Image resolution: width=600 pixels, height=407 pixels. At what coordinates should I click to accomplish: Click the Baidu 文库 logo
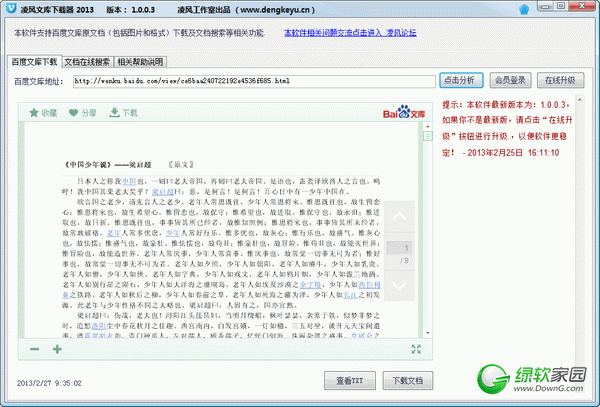click(x=404, y=112)
